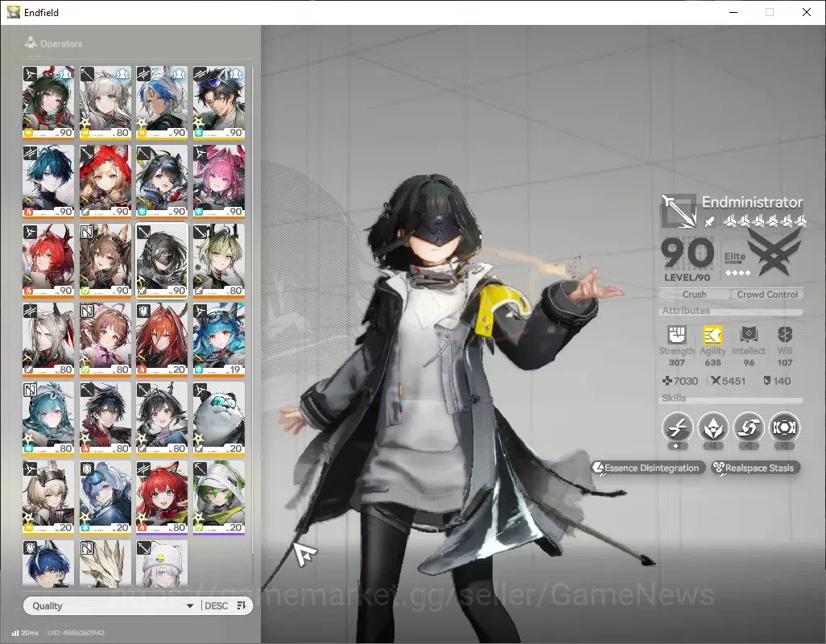Click the six-star rarity icons row
Image resolution: width=826 pixels, height=644 pixels.
tap(764, 221)
